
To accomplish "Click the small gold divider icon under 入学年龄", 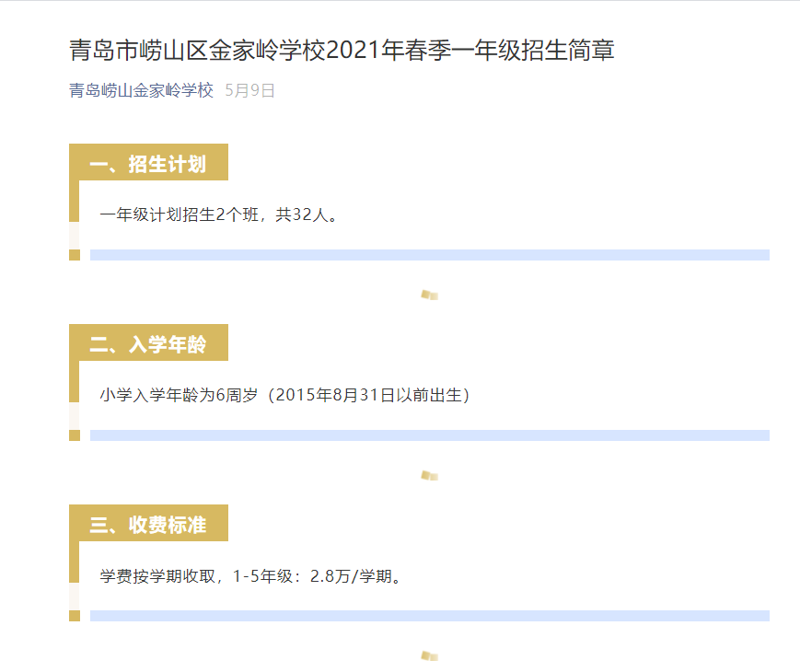I will pyautogui.click(x=429, y=475).
